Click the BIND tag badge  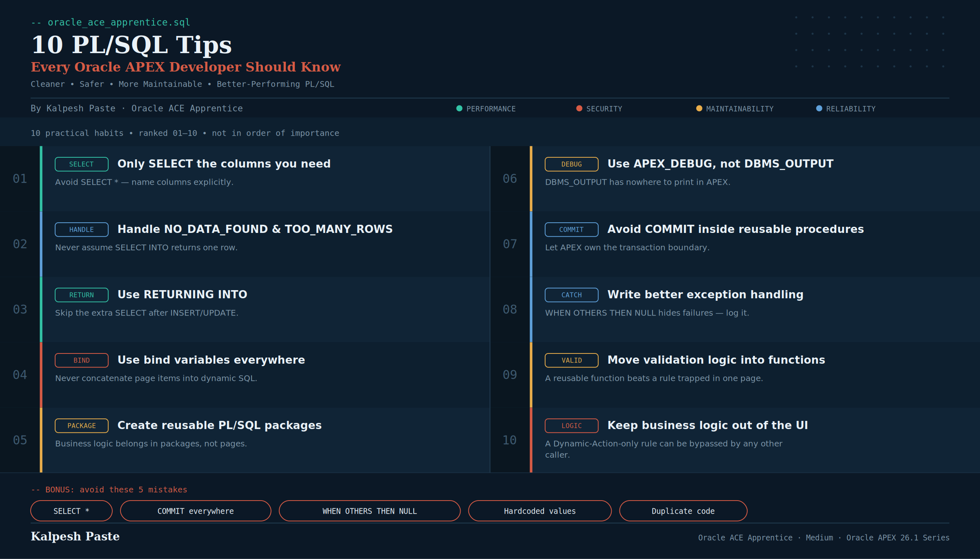(x=82, y=360)
